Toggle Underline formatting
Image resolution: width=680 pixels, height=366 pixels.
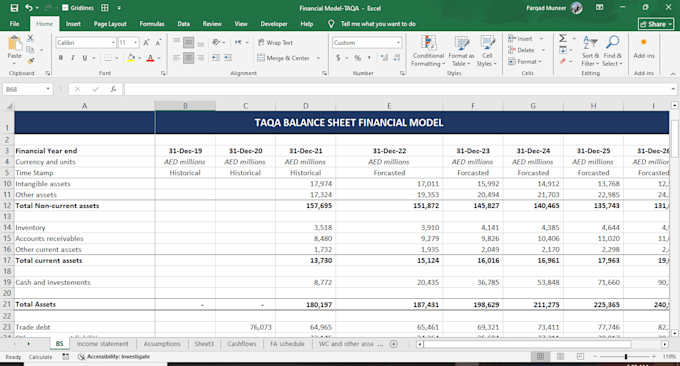tap(85, 58)
